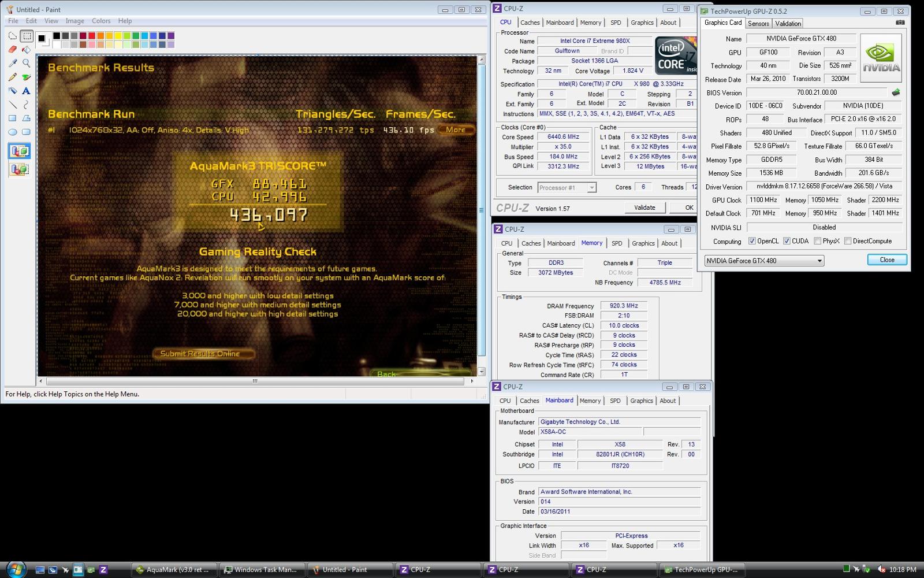This screenshot has height=578, width=924.
Task: Toggle the CUDA checkbox in GPU-Z
Action: [787, 241]
